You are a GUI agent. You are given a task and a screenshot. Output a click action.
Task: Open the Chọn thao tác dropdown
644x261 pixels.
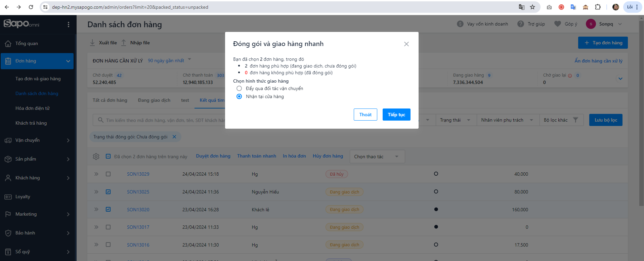[377, 157]
